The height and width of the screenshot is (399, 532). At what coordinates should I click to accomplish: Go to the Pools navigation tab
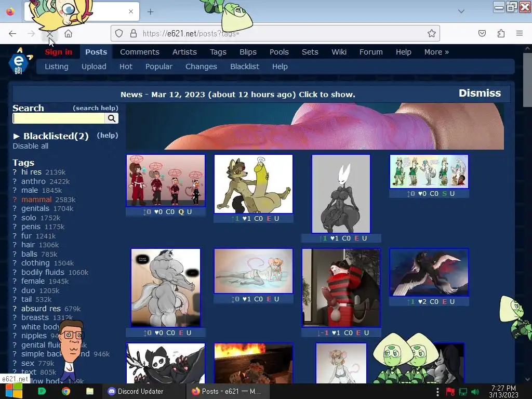point(279,52)
